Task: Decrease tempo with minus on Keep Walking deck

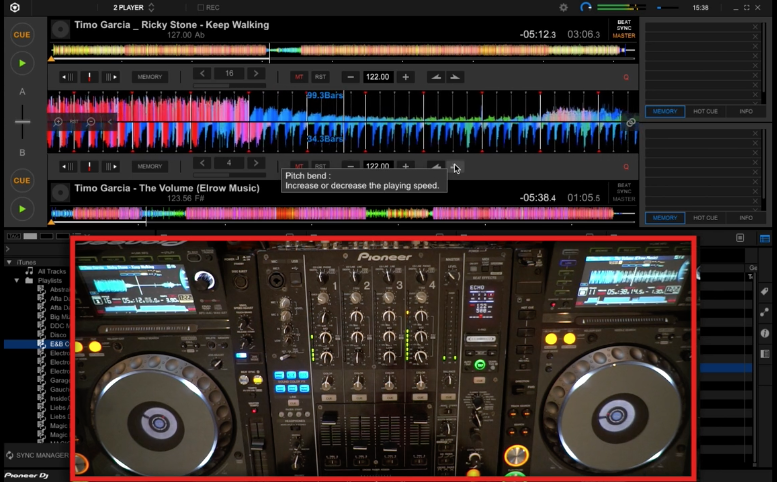Action: point(350,77)
